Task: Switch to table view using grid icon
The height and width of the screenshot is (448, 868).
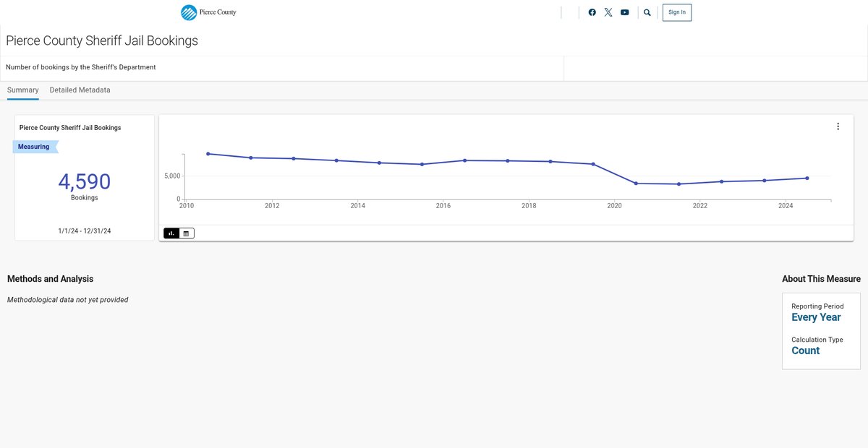Action: tap(187, 233)
